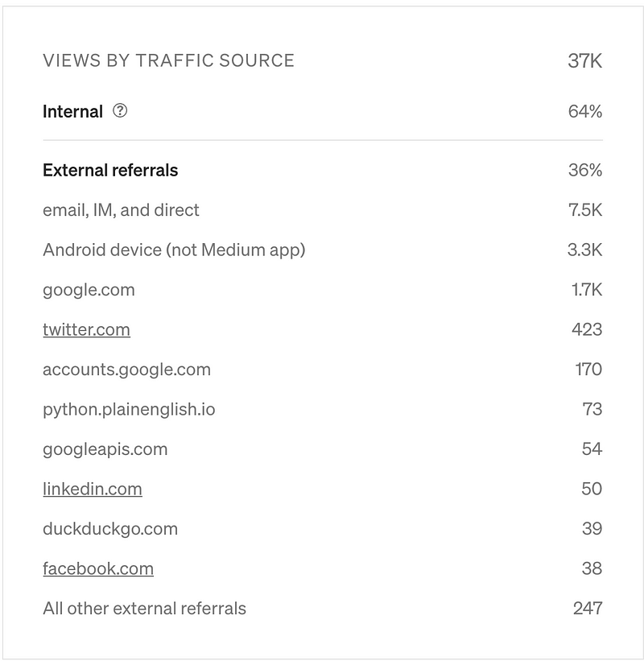This screenshot has height=661, width=644.
Task: Click the google.com referral entry
Action: click(x=89, y=290)
